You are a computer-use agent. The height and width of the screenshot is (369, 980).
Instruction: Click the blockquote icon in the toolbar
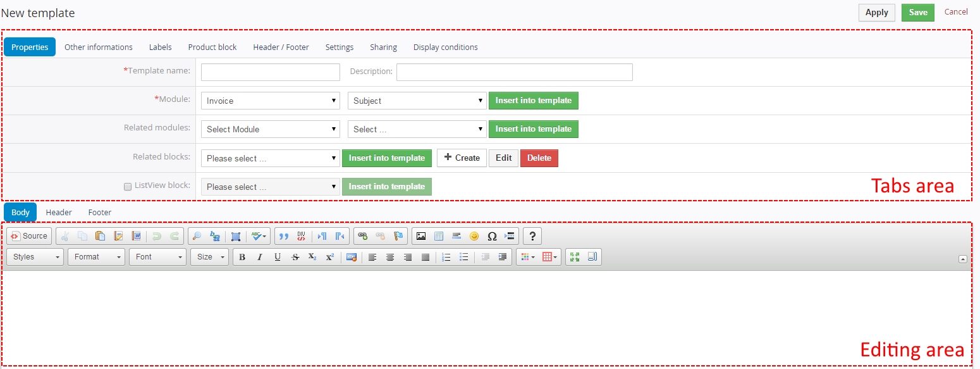pos(284,236)
